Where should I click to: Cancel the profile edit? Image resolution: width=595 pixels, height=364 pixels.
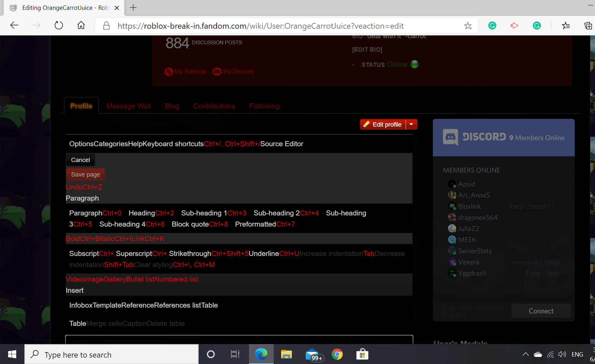click(80, 160)
